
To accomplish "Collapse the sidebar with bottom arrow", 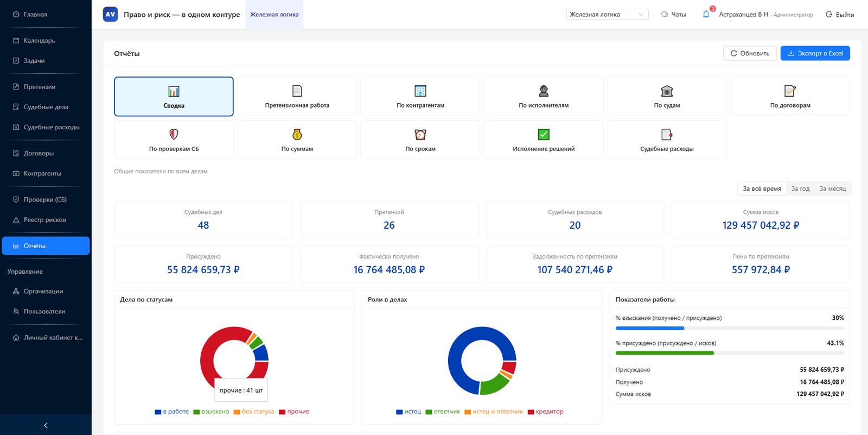I will click(x=46, y=425).
